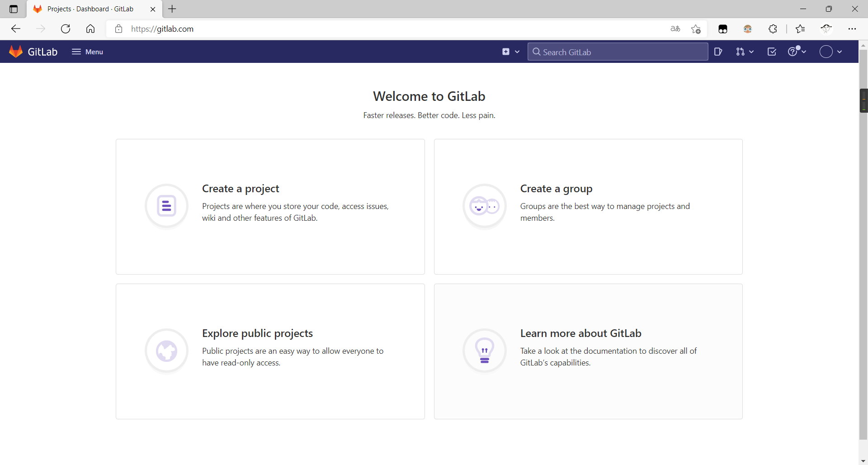Click the Explore public projects globe icon
868x465 pixels.
(x=166, y=351)
